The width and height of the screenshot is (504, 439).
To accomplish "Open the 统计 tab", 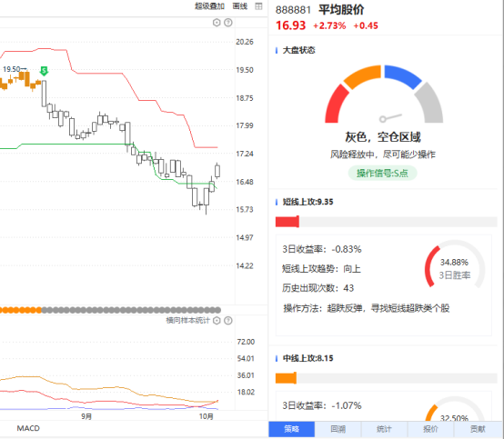I will (384, 429).
